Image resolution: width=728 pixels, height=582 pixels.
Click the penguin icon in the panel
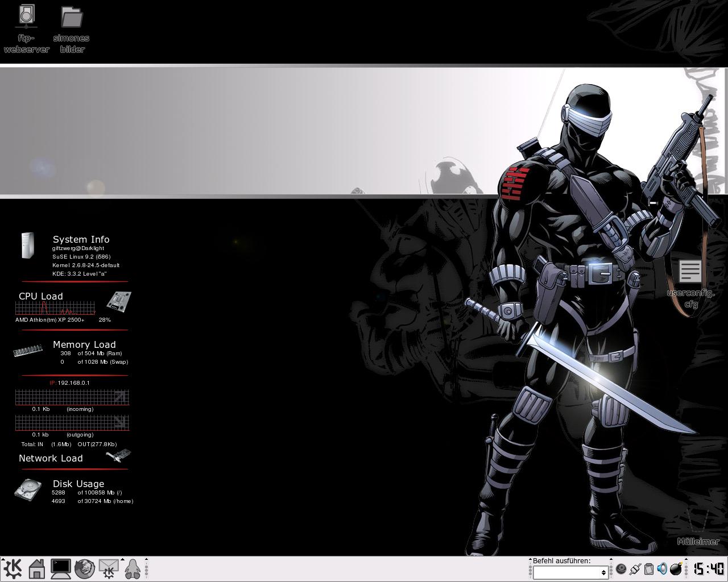pyautogui.click(x=133, y=569)
